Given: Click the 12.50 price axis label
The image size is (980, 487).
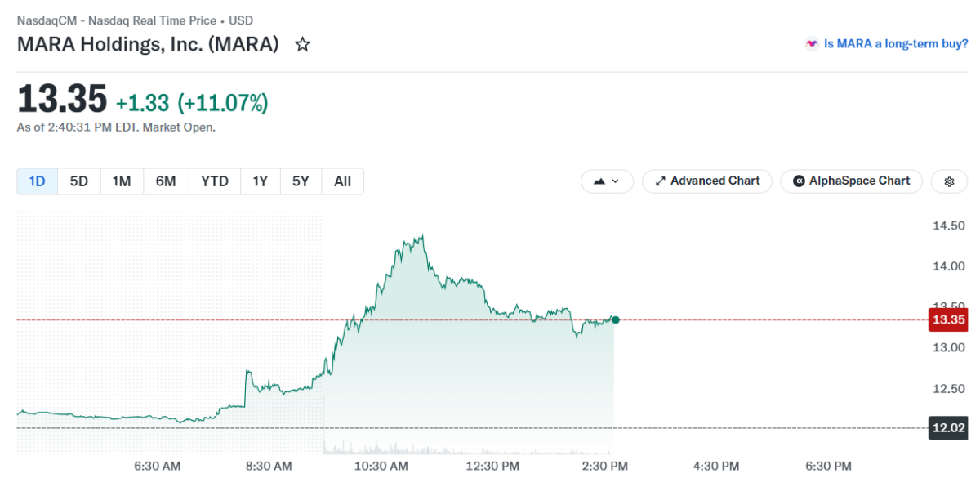Looking at the screenshot, I should (949, 389).
